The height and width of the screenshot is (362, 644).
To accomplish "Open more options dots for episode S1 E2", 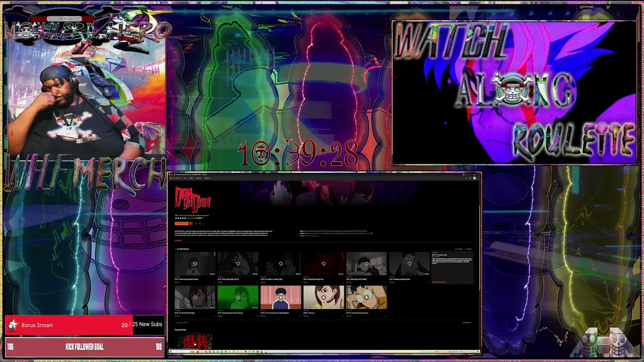I will [x=257, y=282].
